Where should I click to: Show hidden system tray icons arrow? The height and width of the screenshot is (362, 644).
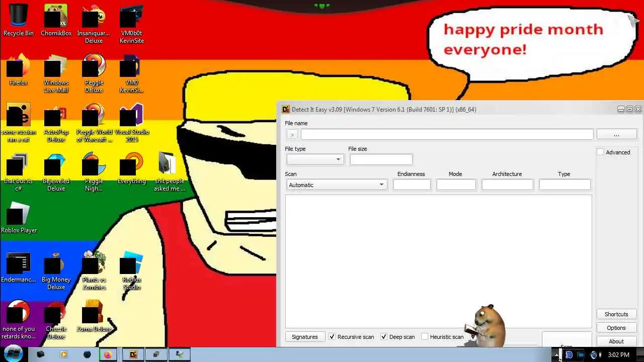[x=557, y=355]
